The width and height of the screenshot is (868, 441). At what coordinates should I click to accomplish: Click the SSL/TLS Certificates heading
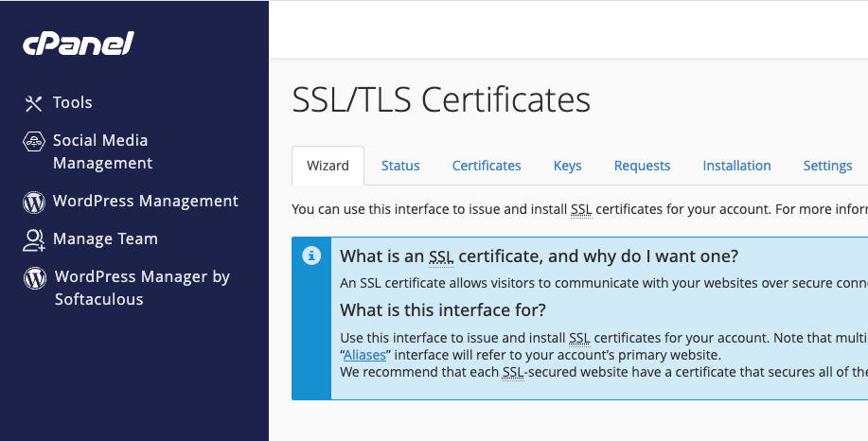click(441, 99)
